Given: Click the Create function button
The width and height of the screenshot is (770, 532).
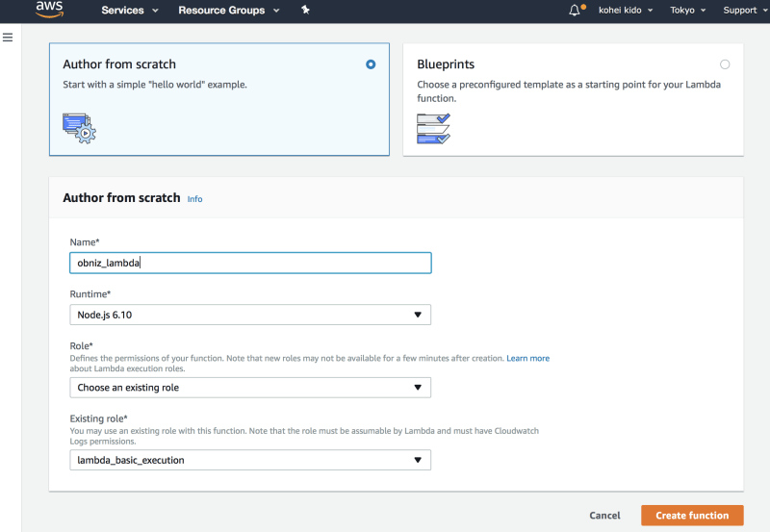Looking at the screenshot, I should (692, 516).
